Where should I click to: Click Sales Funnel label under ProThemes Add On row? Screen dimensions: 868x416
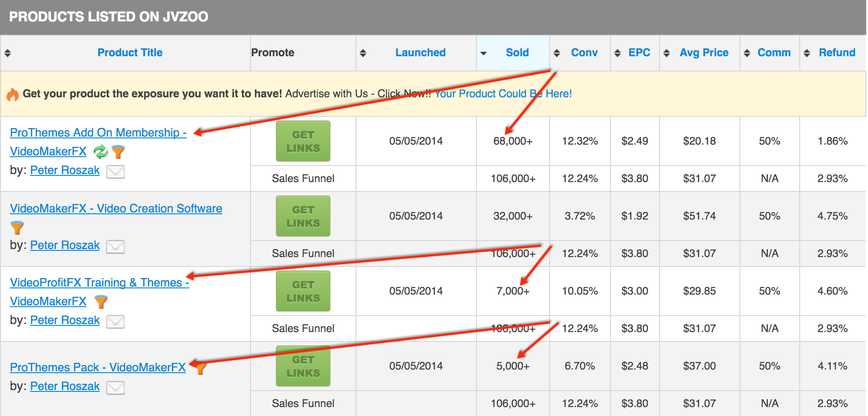pos(303,179)
